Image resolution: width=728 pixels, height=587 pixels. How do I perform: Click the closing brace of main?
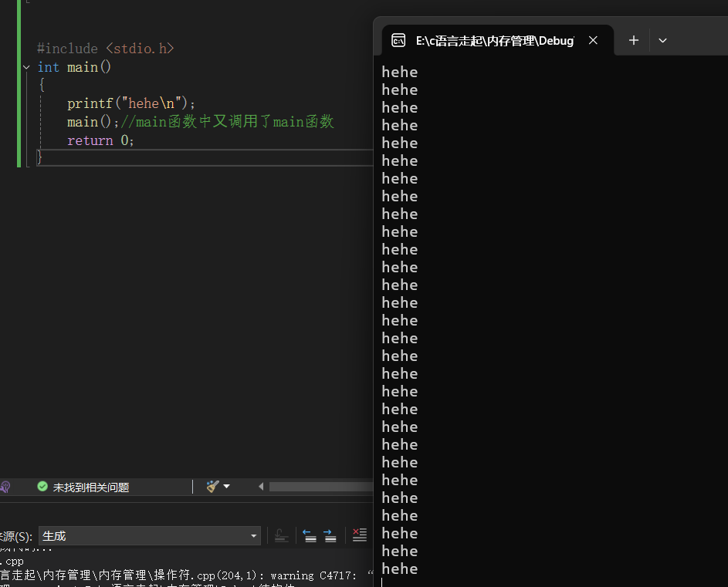tap(40, 157)
